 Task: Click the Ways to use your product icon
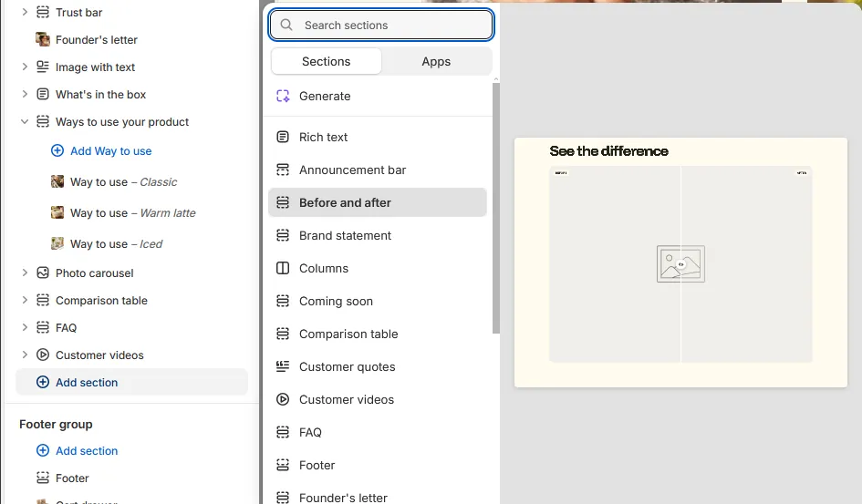point(42,122)
